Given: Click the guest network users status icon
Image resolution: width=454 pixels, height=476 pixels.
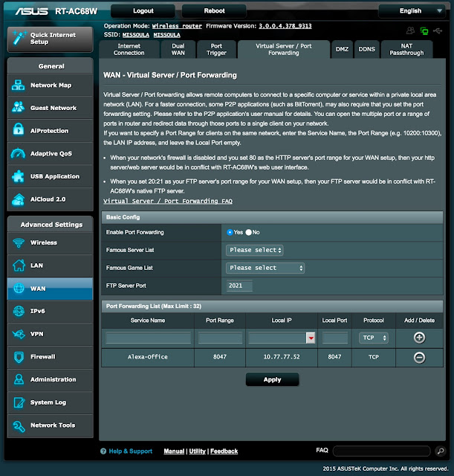Looking at the screenshot, I should (x=410, y=30).
